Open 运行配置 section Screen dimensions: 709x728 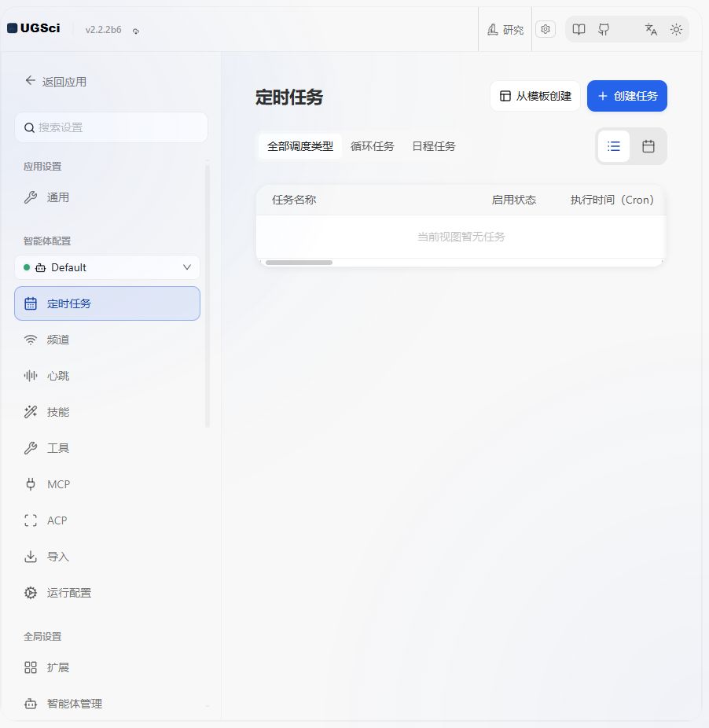(107, 593)
